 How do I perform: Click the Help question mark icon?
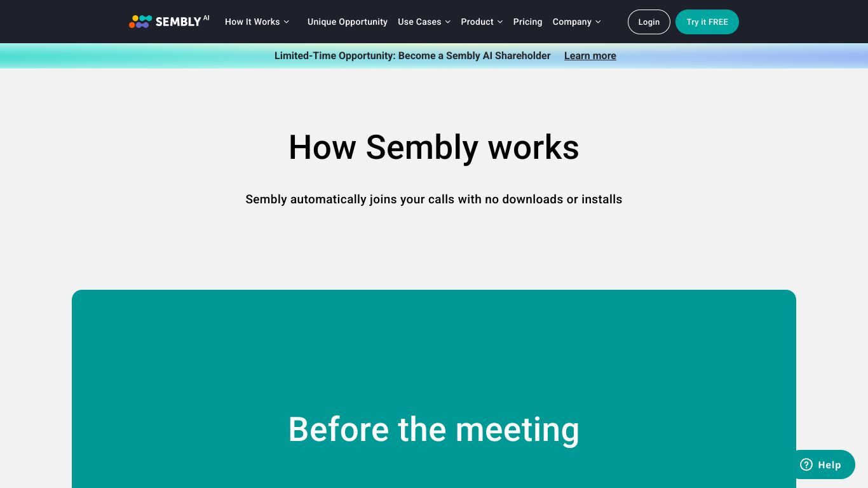pyautogui.click(x=806, y=464)
